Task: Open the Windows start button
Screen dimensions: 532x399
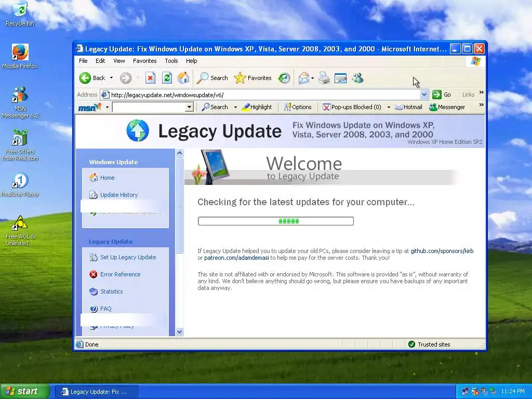Action: 24,391
